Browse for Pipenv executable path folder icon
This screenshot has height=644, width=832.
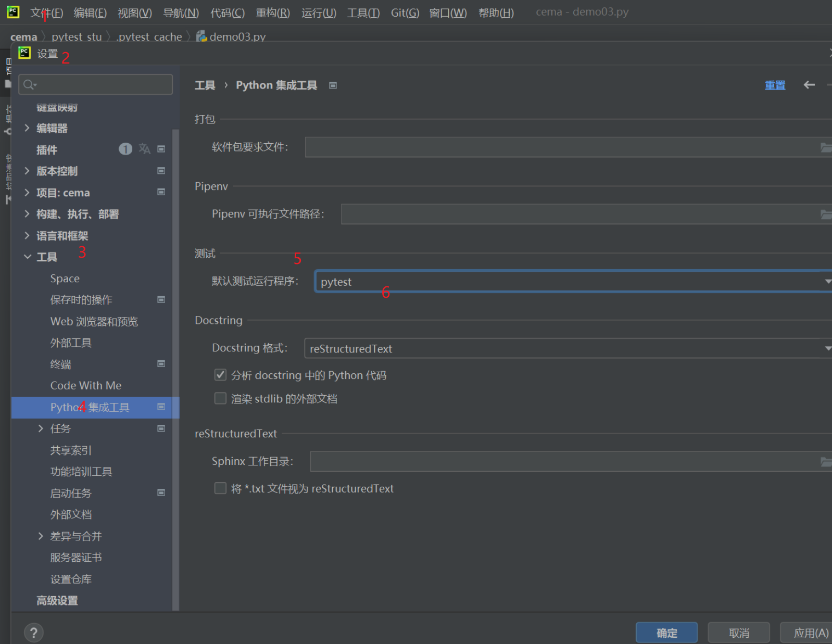(826, 214)
